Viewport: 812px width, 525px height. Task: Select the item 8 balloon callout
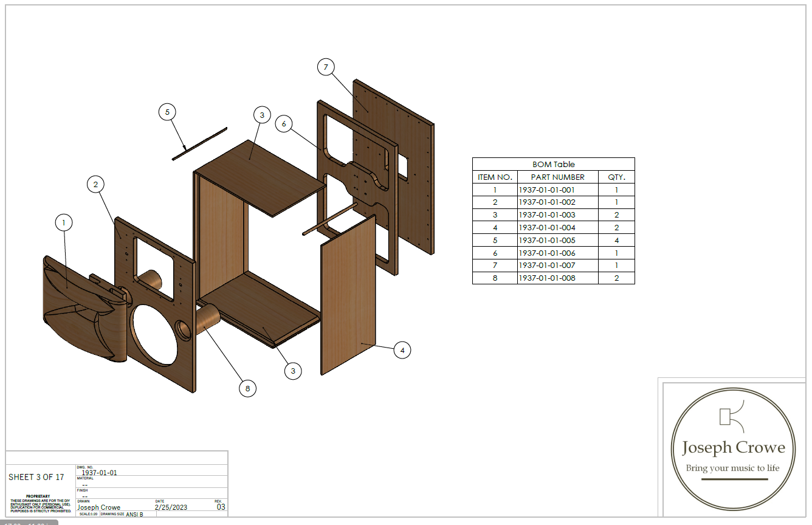pyautogui.click(x=247, y=388)
